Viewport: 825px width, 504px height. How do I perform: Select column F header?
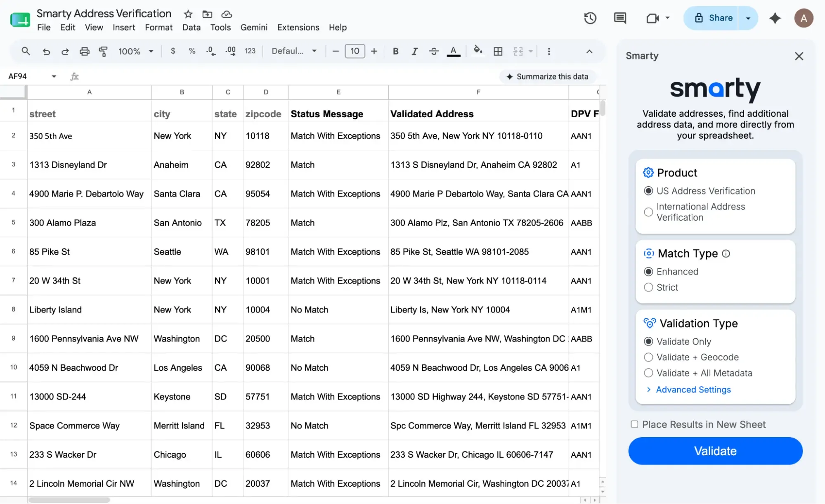pos(478,92)
